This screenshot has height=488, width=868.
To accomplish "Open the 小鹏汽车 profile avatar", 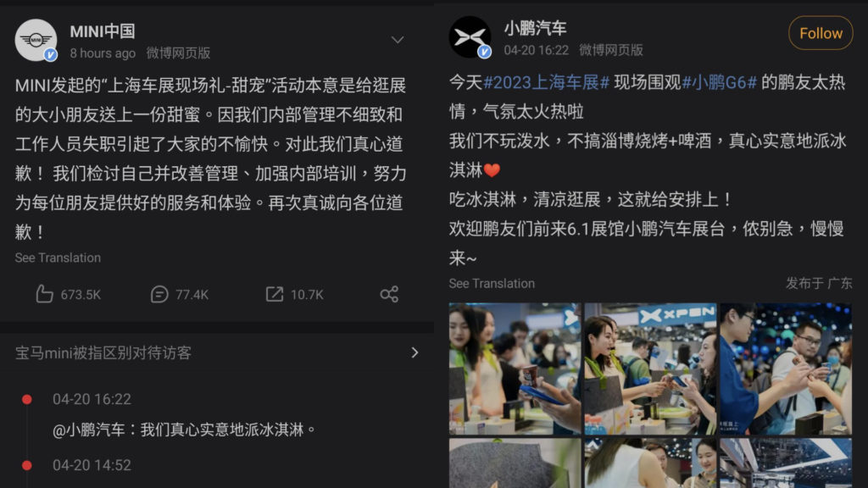I will (470, 37).
